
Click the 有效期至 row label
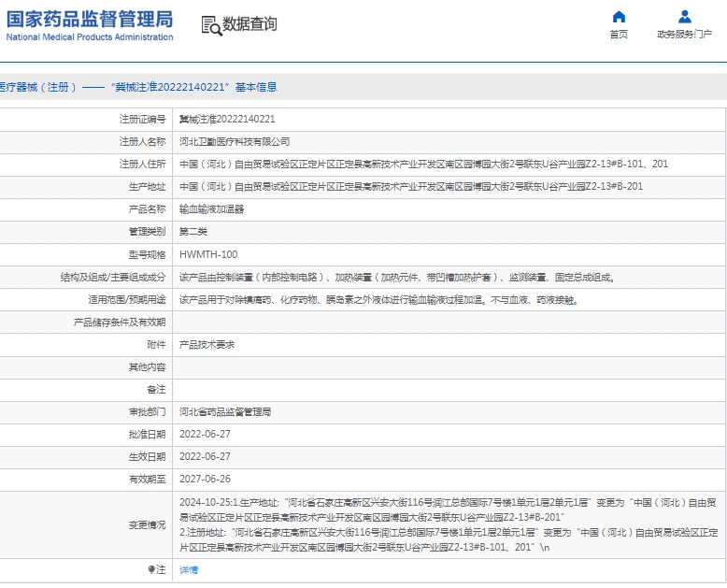click(147, 479)
